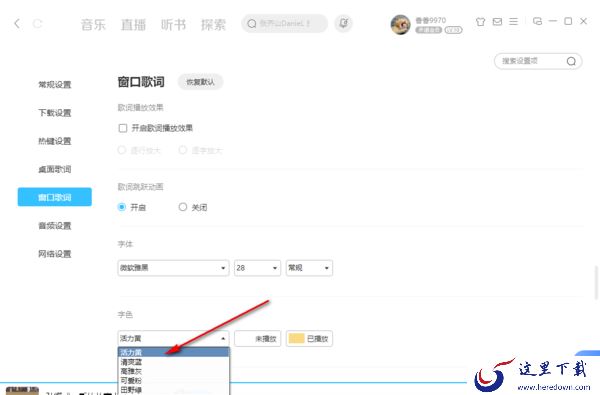Screen dimensions: 600x395
Task: Click the magnifier in settings search box
Action: coord(571,61)
